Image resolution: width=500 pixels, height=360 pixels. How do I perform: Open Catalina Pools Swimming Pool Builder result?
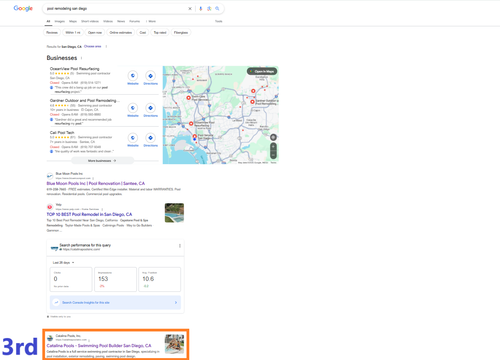coord(99,346)
